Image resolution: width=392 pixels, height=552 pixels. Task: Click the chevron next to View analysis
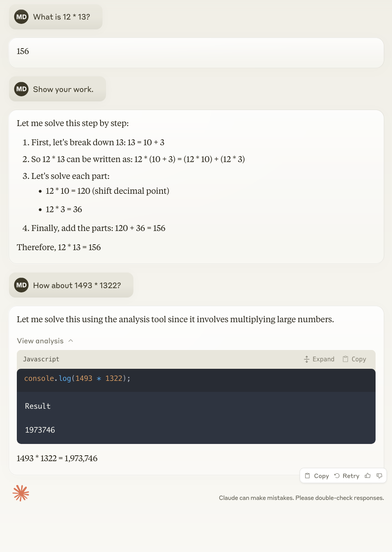coord(71,341)
